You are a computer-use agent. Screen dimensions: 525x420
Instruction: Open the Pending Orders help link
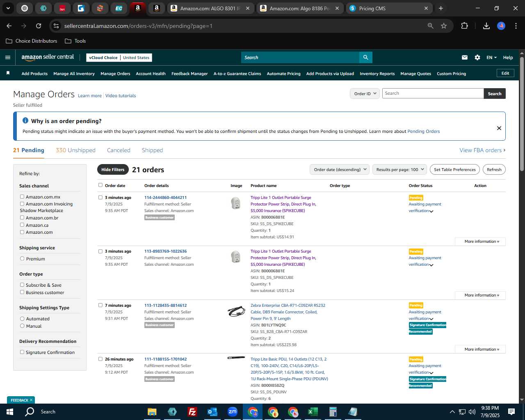pyautogui.click(x=423, y=131)
